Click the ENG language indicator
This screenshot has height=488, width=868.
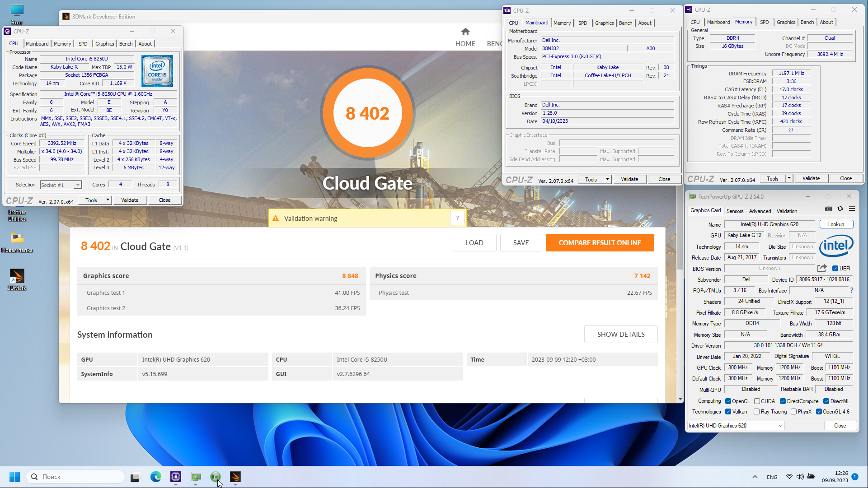772,477
